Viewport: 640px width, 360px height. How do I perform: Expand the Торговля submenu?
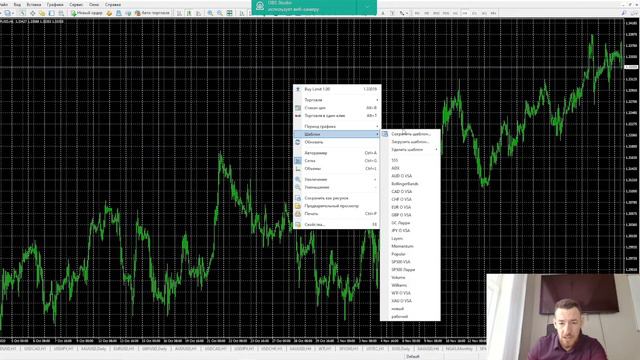(x=337, y=100)
